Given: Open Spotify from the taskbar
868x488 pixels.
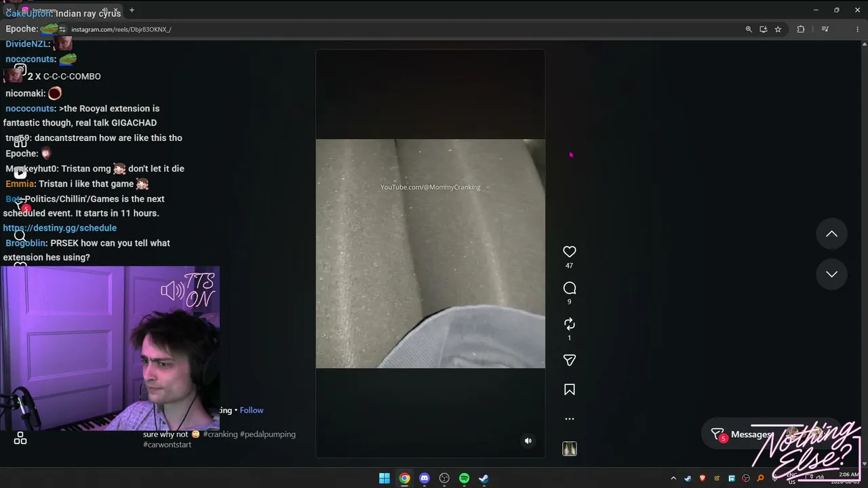Looking at the screenshot, I should coord(464,479).
